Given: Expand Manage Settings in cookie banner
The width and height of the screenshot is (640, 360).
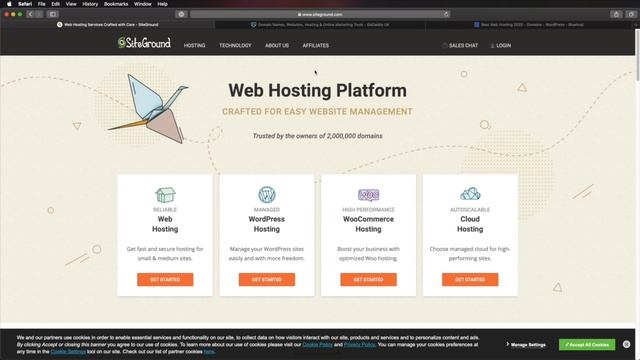Looking at the screenshot, I should click(x=526, y=344).
